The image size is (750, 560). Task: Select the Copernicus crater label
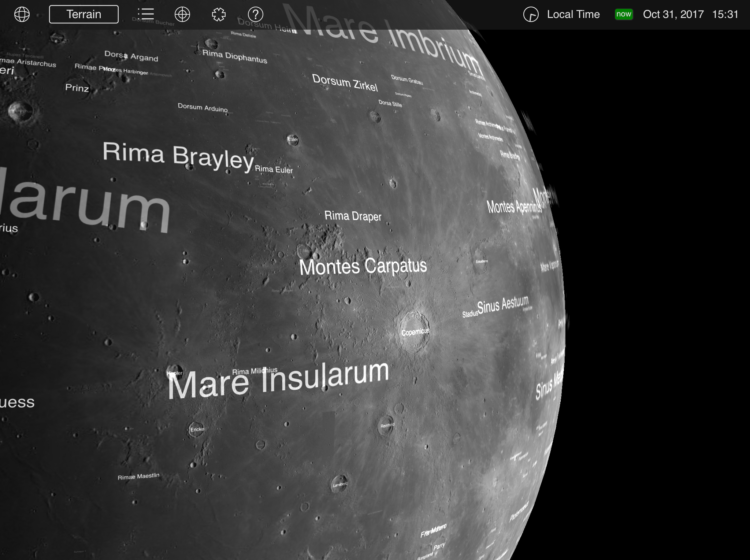tap(415, 332)
